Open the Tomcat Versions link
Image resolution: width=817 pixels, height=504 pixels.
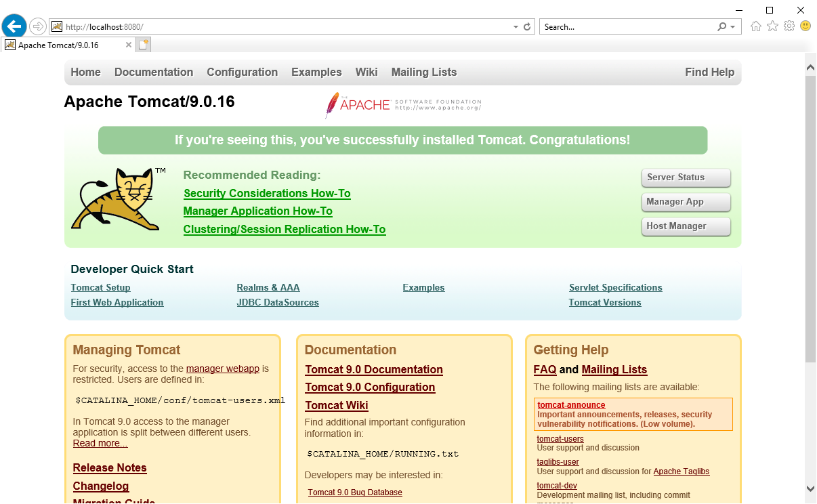[x=605, y=303]
